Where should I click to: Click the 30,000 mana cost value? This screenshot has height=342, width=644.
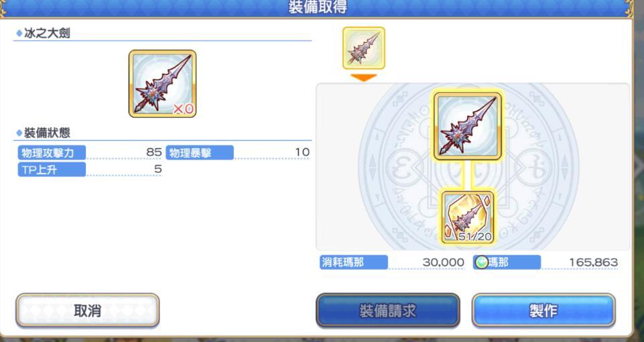coord(443,262)
